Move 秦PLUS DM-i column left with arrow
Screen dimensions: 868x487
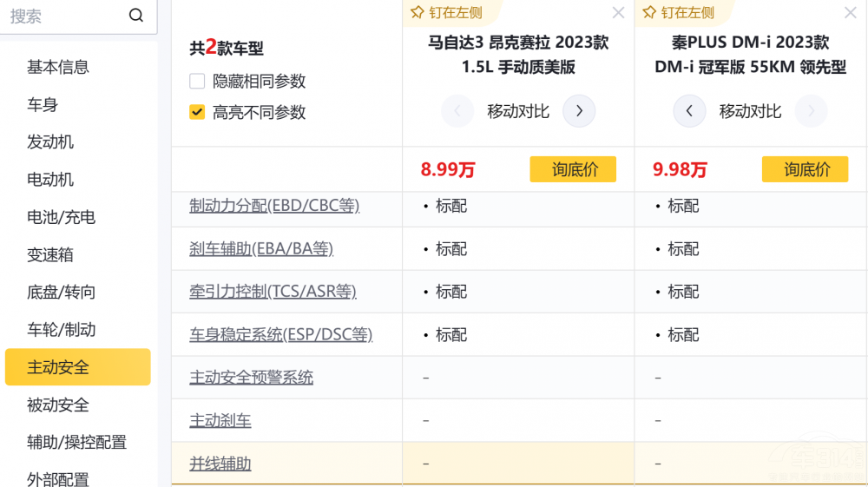point(689,111)
